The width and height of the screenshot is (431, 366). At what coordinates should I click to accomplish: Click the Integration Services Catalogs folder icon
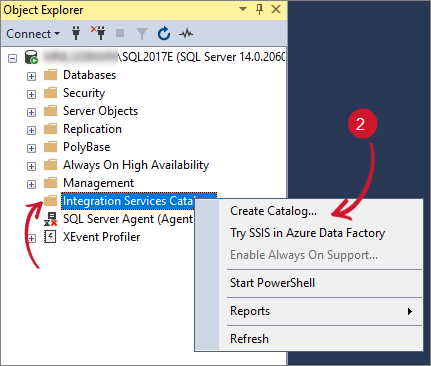coord(51,201)
